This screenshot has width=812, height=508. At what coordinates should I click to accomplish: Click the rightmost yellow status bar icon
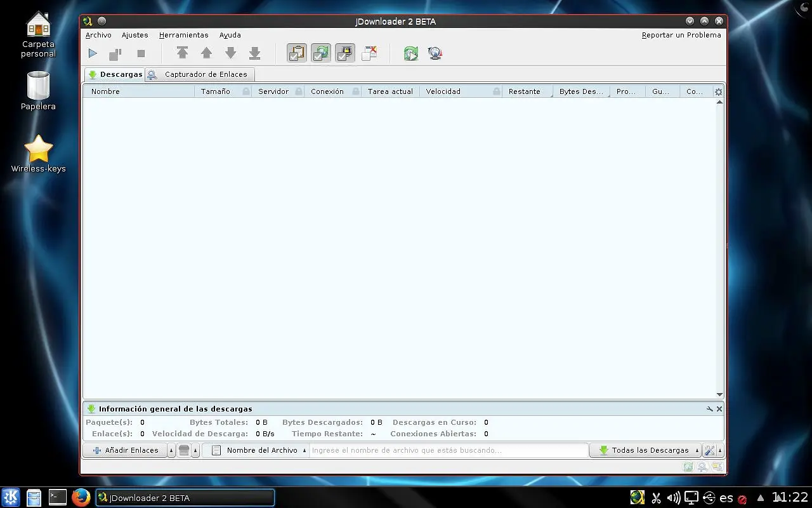pos(717,467)
